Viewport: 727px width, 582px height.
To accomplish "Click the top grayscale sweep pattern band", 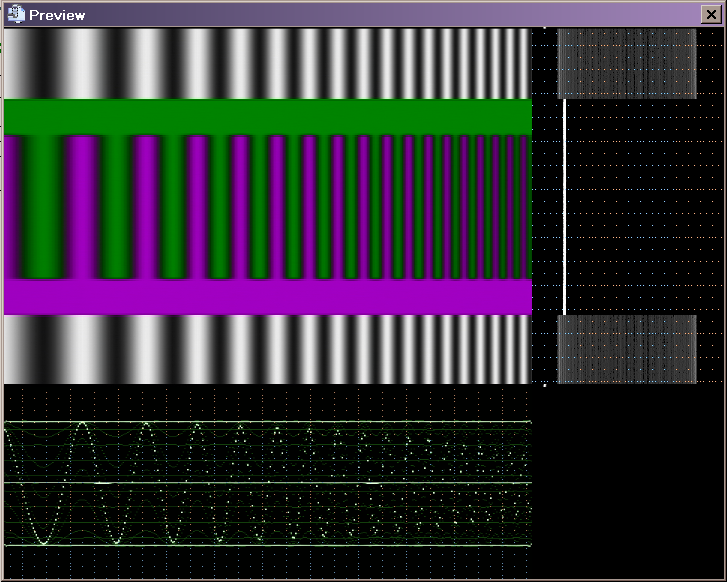I will 268,64.
